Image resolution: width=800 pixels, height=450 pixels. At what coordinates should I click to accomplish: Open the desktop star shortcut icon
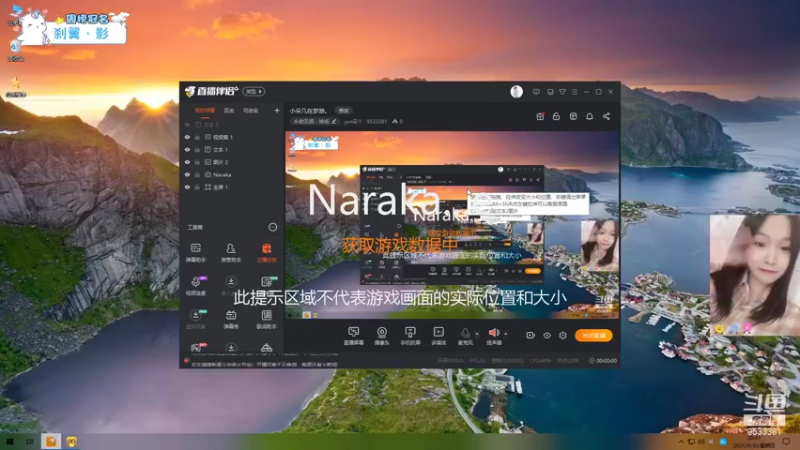[15, 85]
